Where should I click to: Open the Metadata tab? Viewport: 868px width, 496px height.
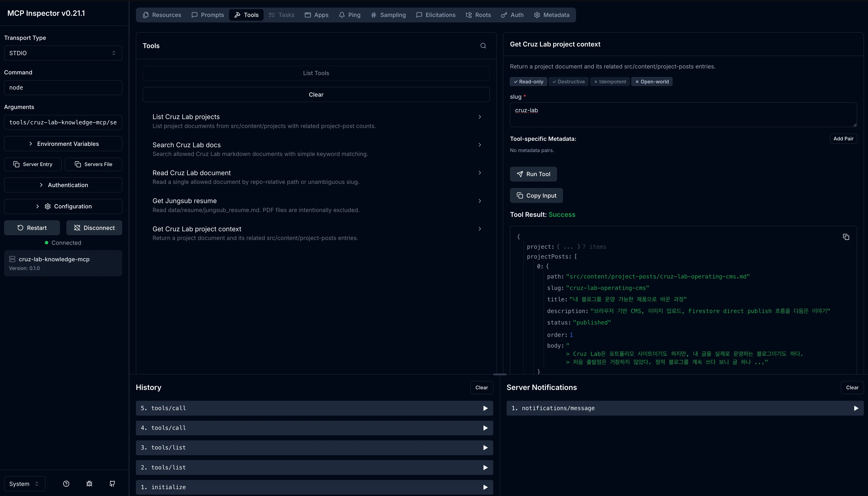pos(552,15)
